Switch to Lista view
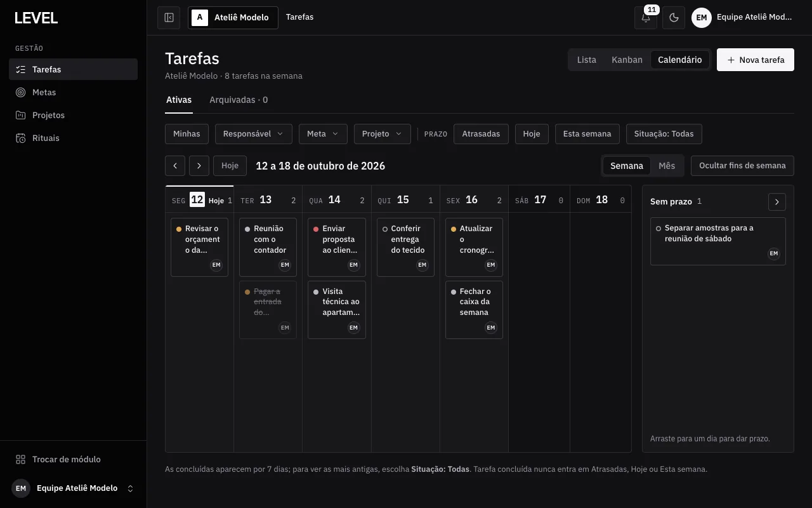 pyautogui.click(x=587, y=60)
